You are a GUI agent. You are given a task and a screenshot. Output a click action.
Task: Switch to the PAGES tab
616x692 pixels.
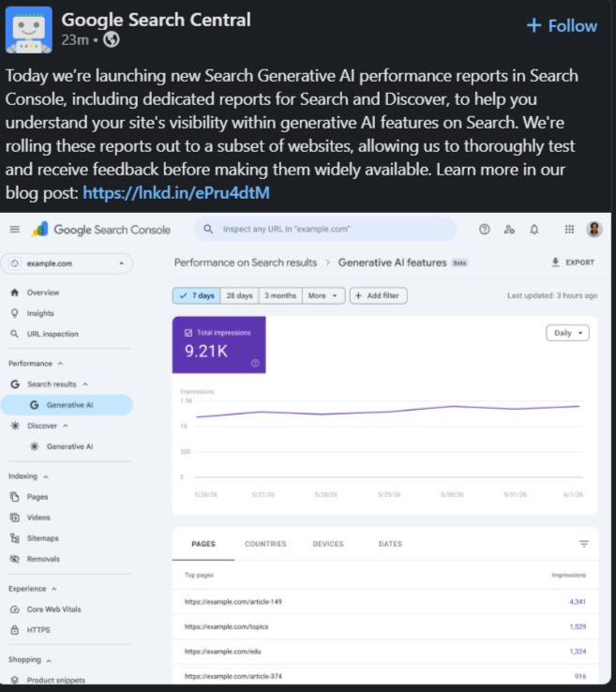pos(203,544)
